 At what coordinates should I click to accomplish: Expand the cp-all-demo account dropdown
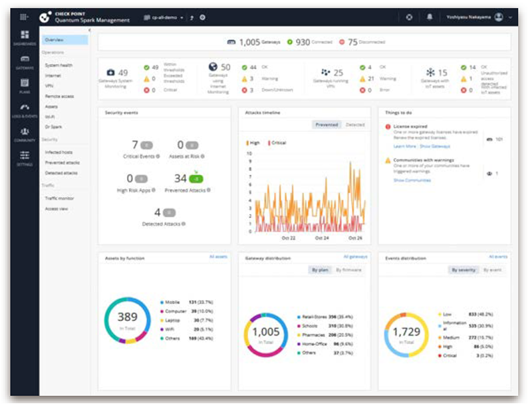click(x=164, y=17)
